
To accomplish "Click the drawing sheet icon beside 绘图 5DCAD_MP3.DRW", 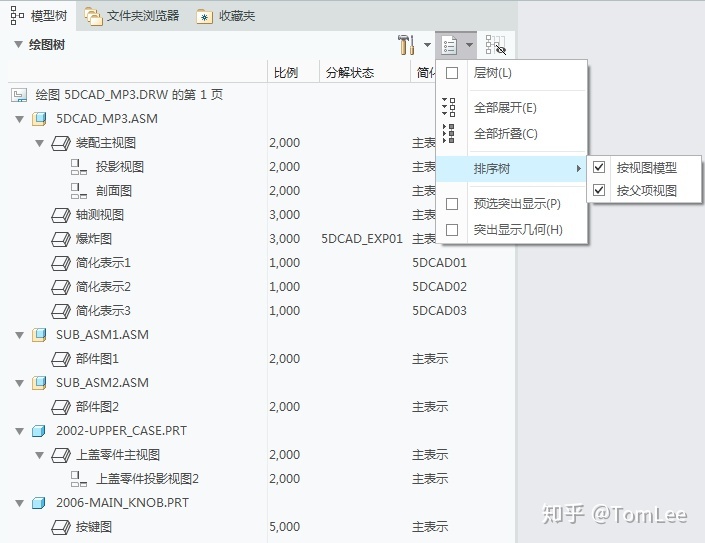I will click(x=19, y=95).
